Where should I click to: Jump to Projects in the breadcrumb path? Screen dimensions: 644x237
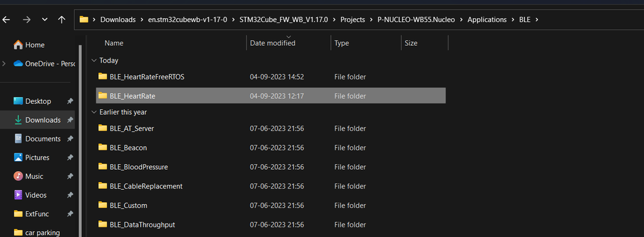pyautogui.click(x=352, y=20)
